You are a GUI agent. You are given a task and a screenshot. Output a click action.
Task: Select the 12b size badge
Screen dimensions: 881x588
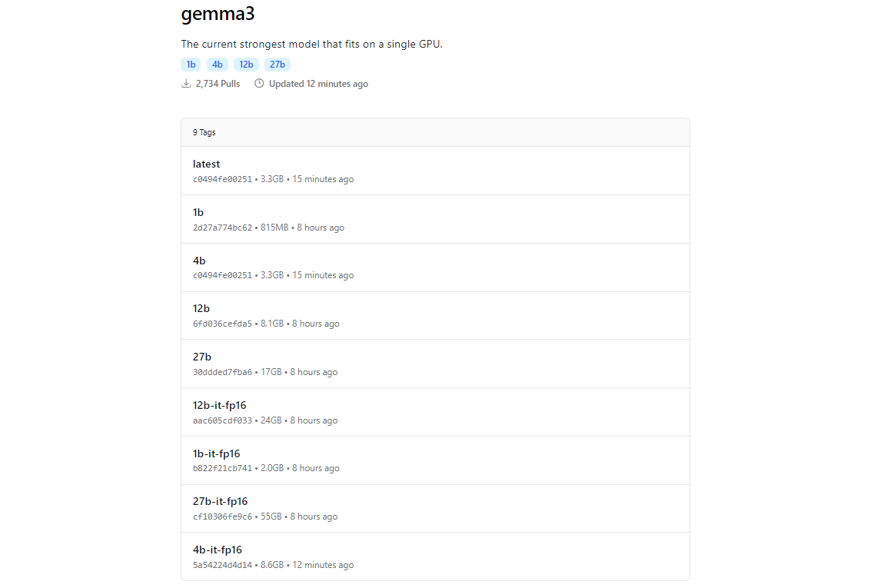click(x=246, y=65)
